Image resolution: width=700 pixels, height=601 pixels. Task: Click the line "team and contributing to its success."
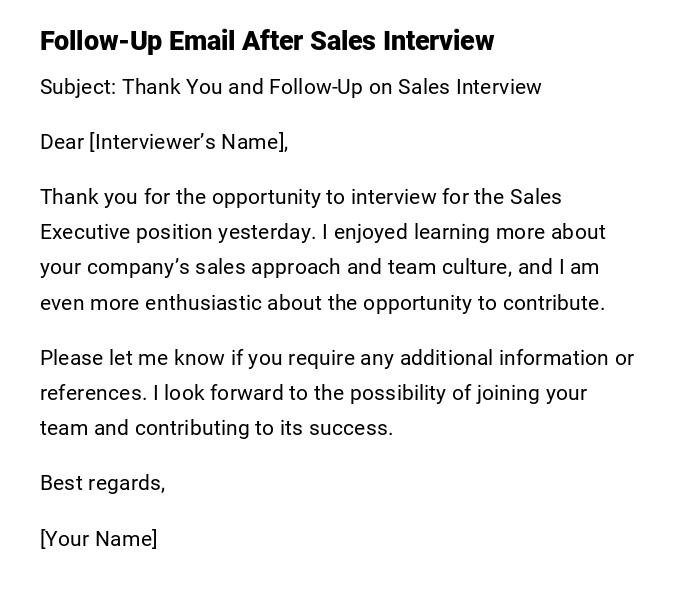tap(216, 428)
